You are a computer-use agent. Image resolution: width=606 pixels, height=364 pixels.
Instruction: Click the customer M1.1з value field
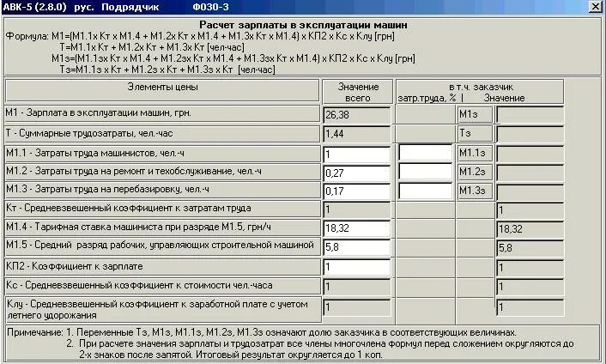pos(530,154)
